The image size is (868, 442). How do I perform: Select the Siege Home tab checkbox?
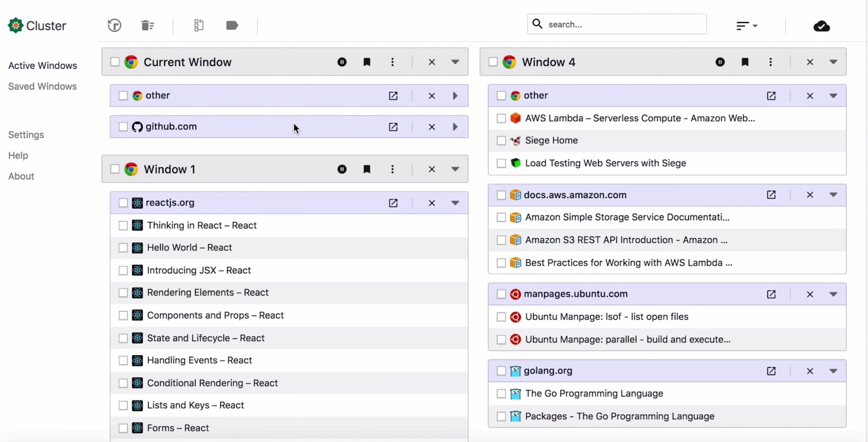click(501, 141)
